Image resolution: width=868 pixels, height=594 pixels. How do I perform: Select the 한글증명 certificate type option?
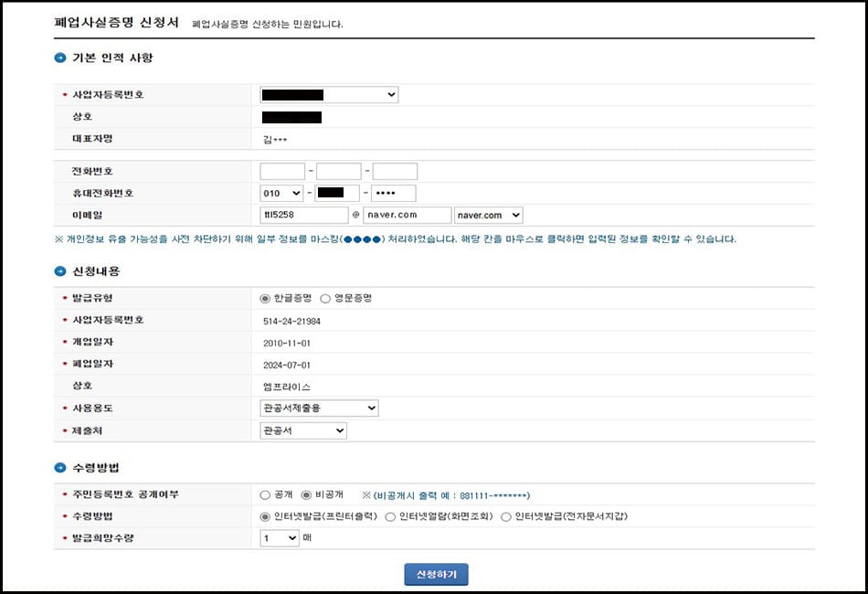(264, 298)
